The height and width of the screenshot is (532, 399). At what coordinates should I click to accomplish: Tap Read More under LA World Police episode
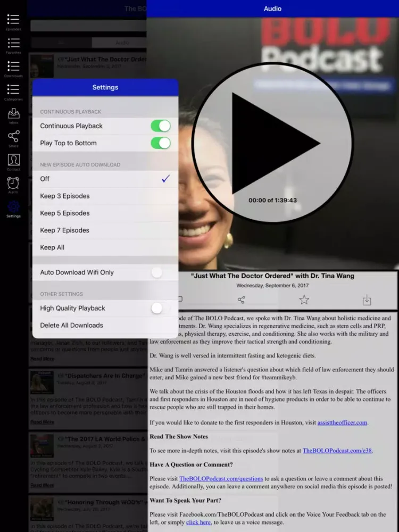click(42, 485)
